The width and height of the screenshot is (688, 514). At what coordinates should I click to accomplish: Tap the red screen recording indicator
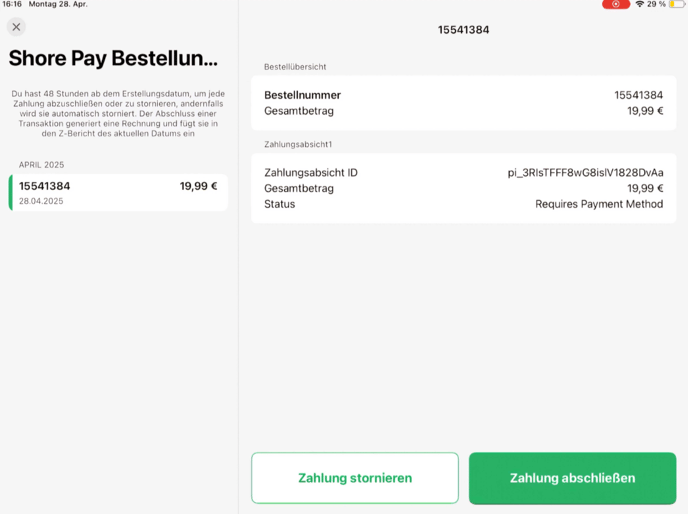[616, 4]
